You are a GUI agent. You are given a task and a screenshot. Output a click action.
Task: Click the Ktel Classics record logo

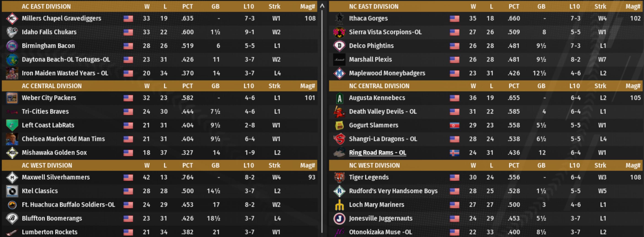point(12,191)
